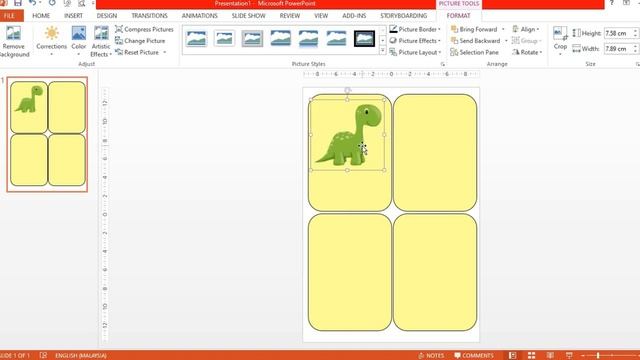Open the Picture Styles gallery More arrow
Image resolution: width=640 pixels, height=360 pixels.
click(382, 51)
